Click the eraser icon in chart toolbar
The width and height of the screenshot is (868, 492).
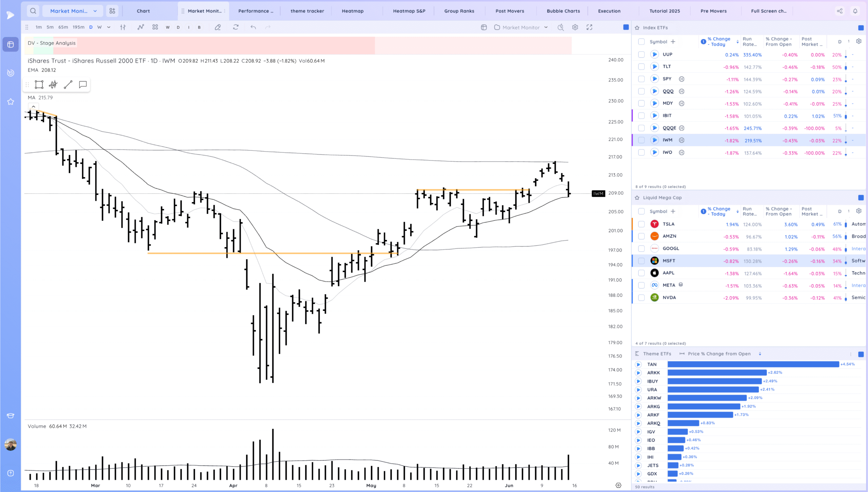218,27
